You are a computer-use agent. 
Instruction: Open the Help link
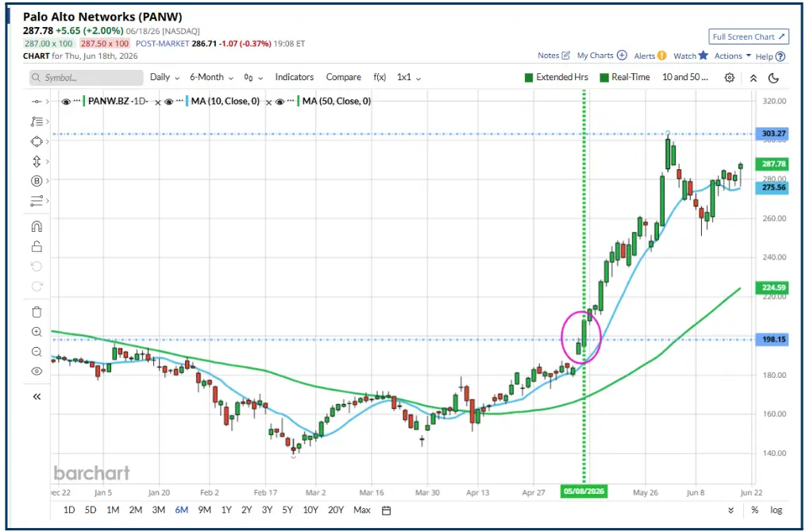pyautogui.click(x=770, y=56)
